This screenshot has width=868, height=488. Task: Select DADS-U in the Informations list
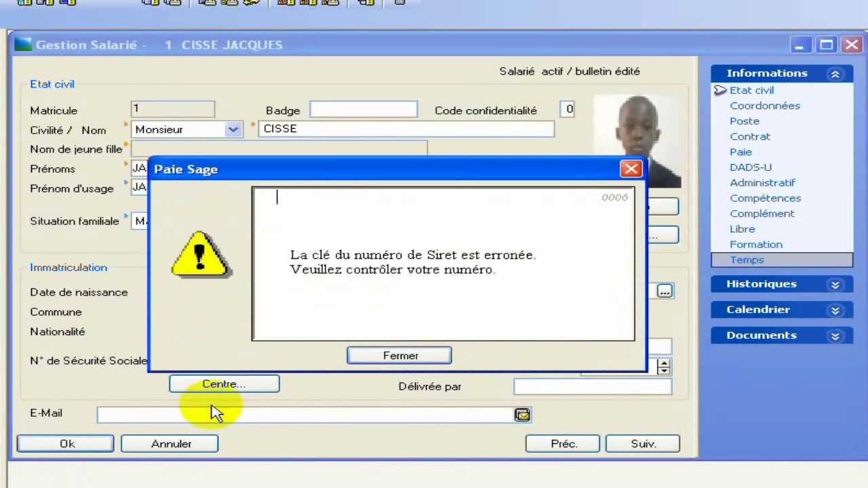[x=751, y=167]
